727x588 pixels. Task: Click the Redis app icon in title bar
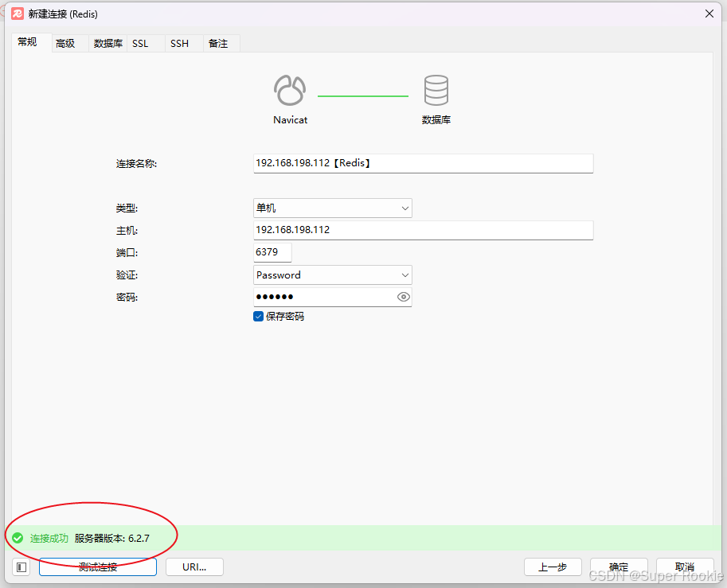pyautogui.click(x=18, y=14)
